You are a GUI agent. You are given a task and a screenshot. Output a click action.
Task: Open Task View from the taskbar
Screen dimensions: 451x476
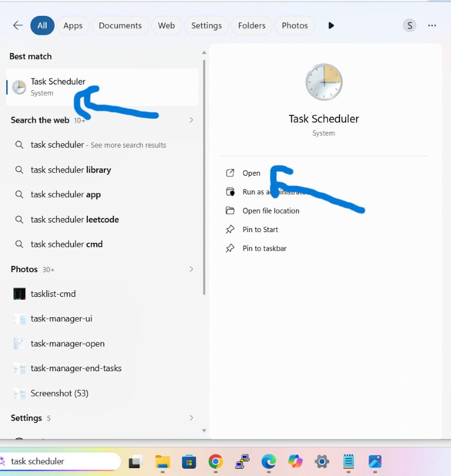coord(135,461)
